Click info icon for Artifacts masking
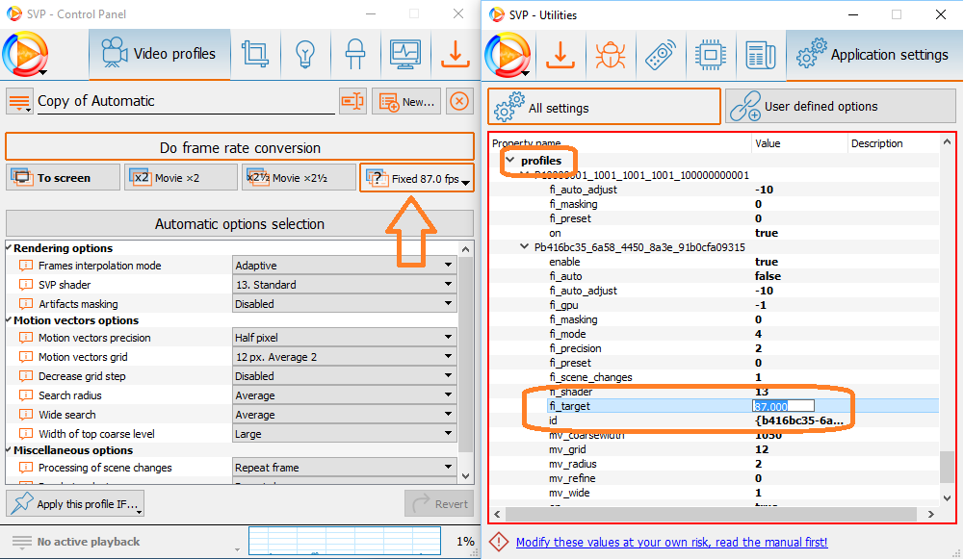This screenshot has width=964, height=560. coord(26,303)
